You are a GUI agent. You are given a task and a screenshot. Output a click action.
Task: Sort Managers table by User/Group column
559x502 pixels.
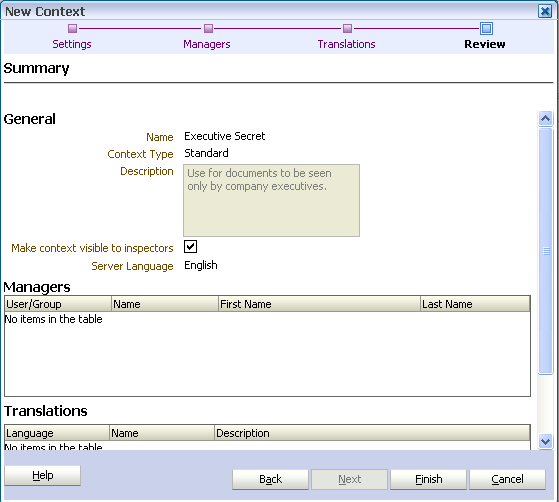coord(58,304)
